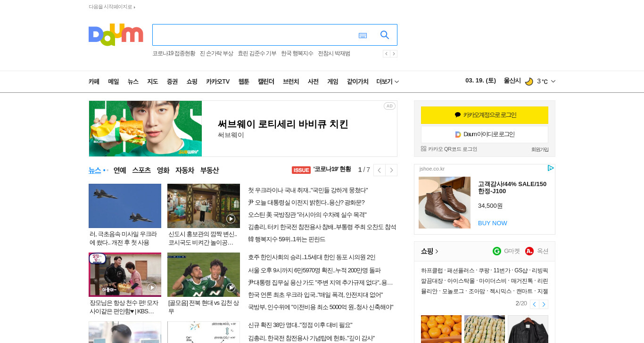644x343 pixels.
Task: Click the 울산시 location text
Action: tap(512, 81)
